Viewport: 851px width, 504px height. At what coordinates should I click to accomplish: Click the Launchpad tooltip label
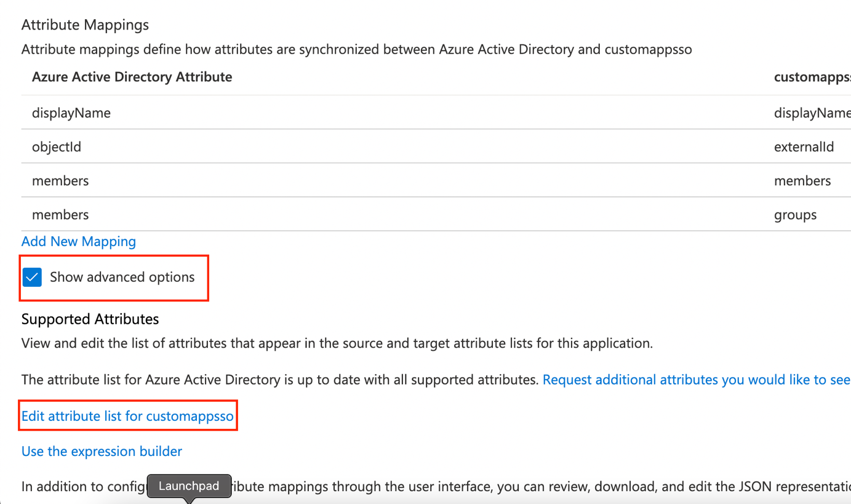(189, 486)
